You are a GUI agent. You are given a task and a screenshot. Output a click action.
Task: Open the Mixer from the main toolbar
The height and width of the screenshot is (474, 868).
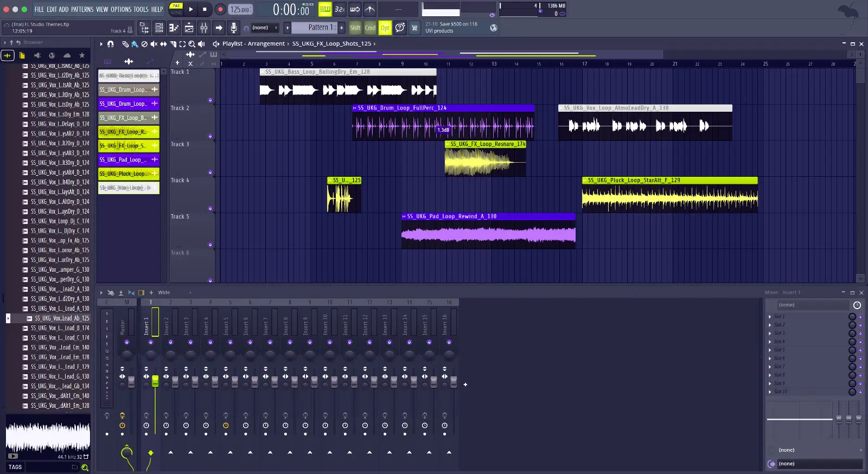pyautogui.click(x=204, y=28)
